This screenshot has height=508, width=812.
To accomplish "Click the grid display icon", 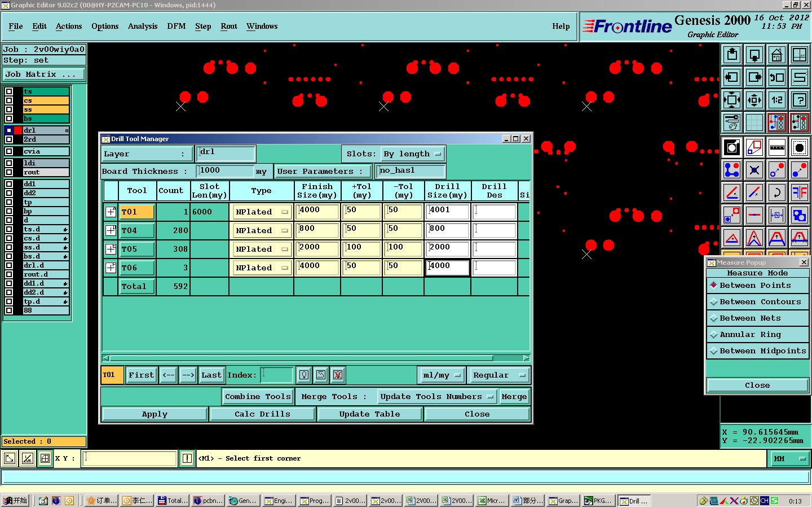I will point(754,122).
